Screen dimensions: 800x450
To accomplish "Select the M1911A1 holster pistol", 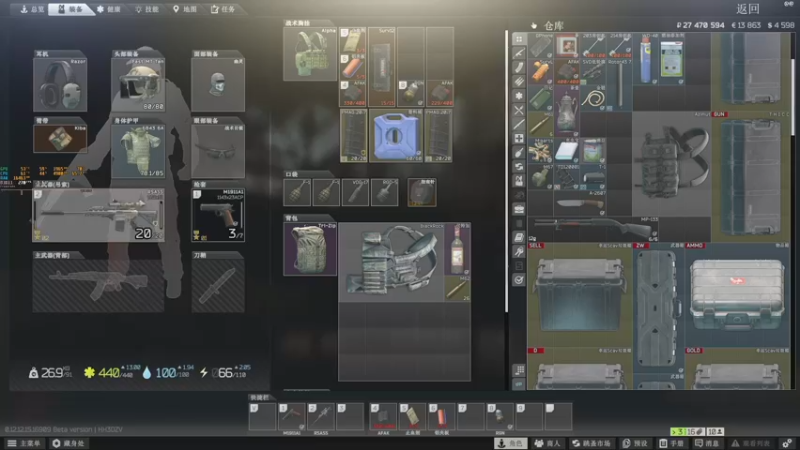I will point(218,215).
